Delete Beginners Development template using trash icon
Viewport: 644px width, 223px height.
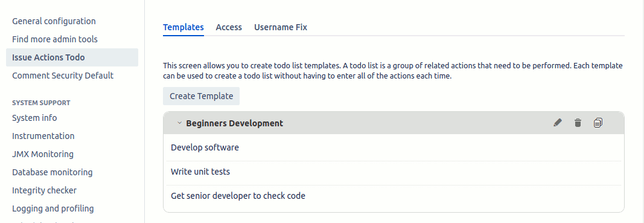pyautogui.click(x=578, y=123)
